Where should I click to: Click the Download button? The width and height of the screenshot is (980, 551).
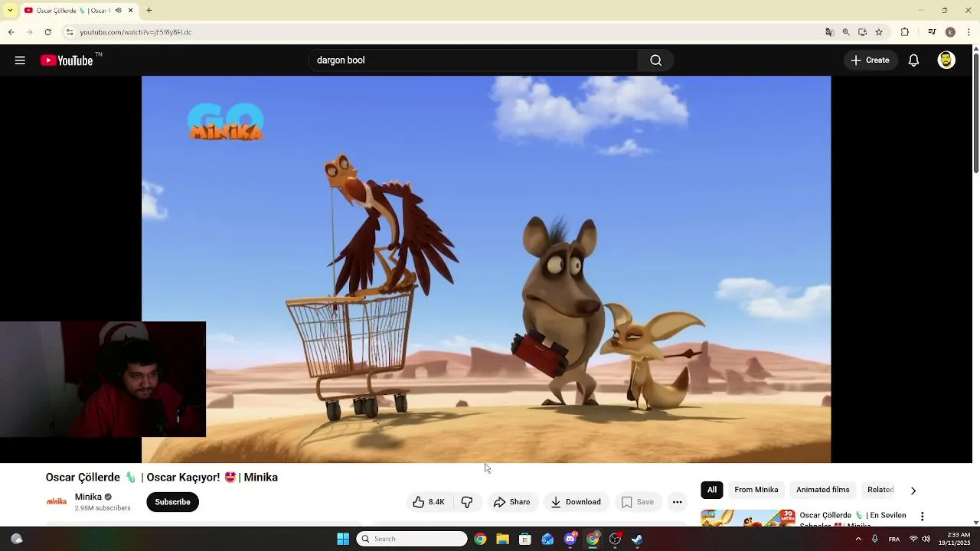coord(576,502)
